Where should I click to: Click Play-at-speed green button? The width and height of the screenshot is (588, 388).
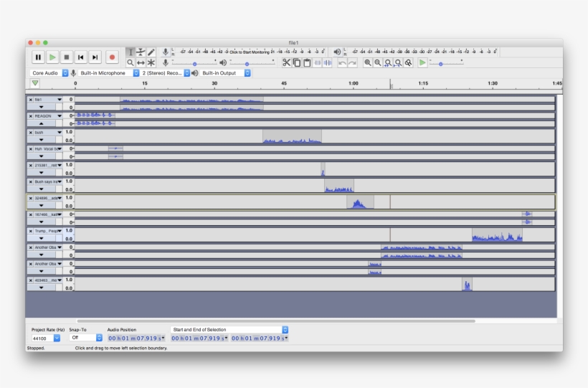422,62
